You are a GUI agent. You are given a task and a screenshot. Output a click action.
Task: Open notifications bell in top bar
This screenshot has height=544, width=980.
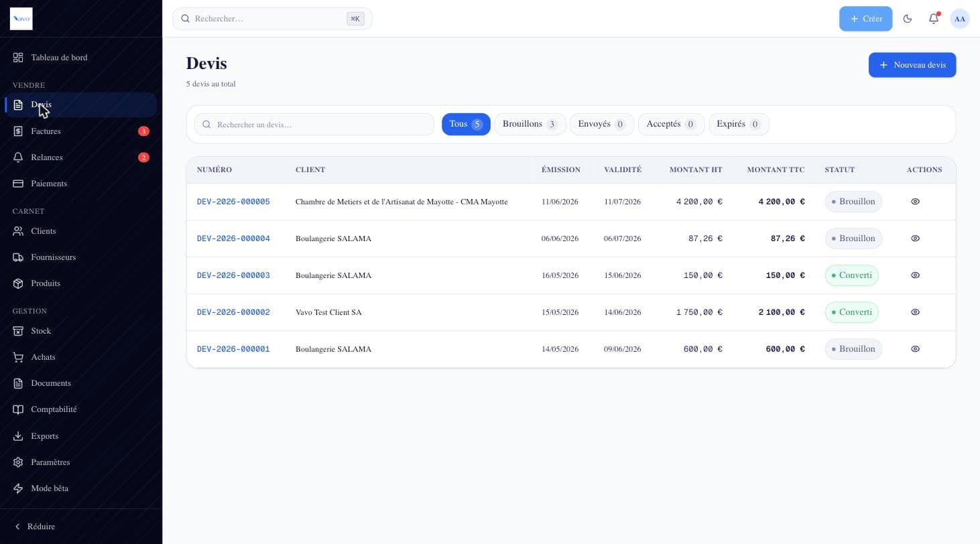(934, 19)
